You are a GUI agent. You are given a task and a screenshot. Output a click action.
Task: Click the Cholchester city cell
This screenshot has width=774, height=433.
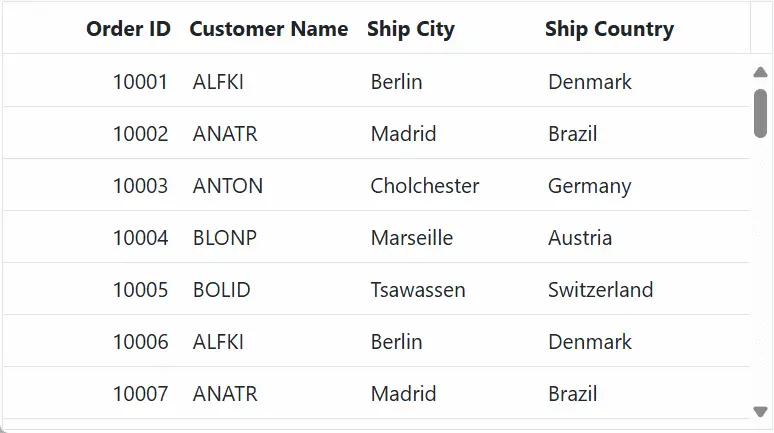pyautogui.click(x=425, y=186)
